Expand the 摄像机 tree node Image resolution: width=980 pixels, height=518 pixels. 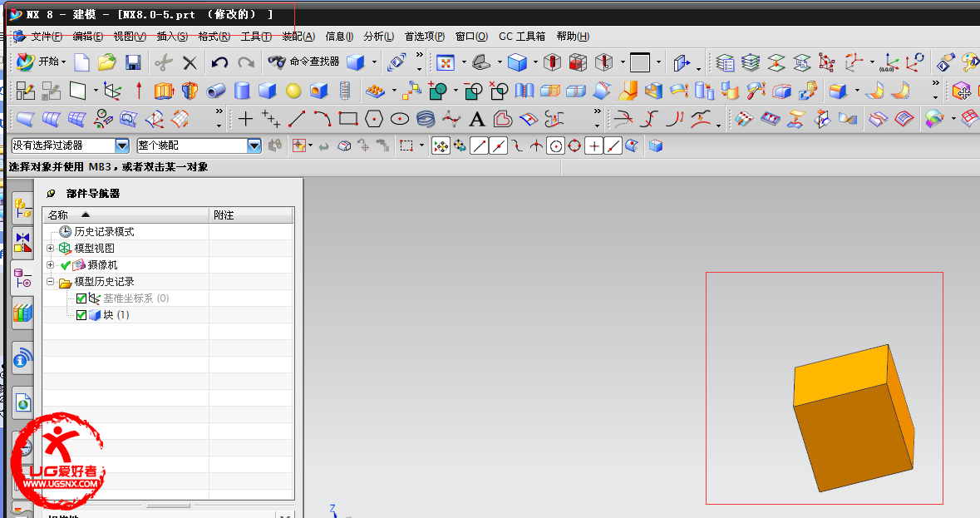point(50,265)
